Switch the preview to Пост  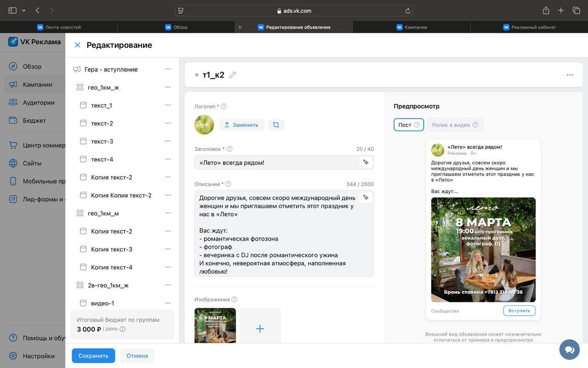pos(409,125)
